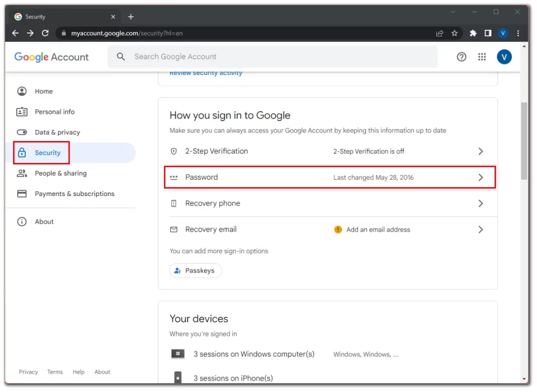
Task: Open a new browser tab
Action: coord(131,17)
